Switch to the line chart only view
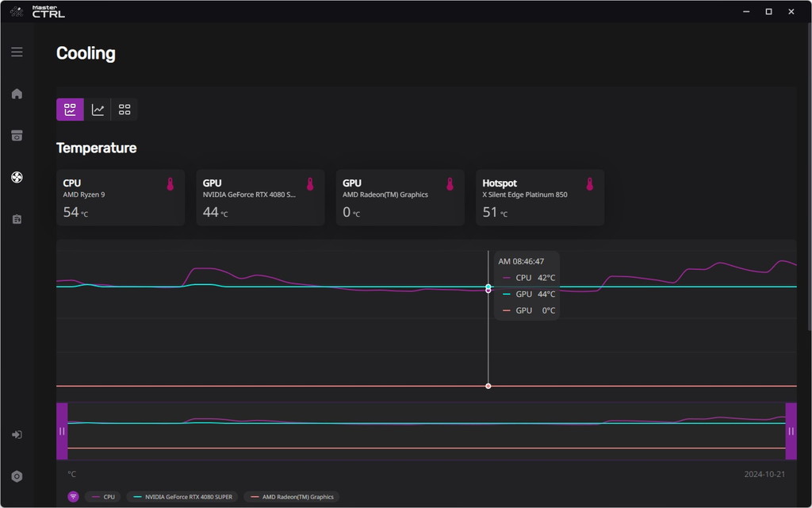The width and height of the screenshot is (812, 508). point(98,110)
